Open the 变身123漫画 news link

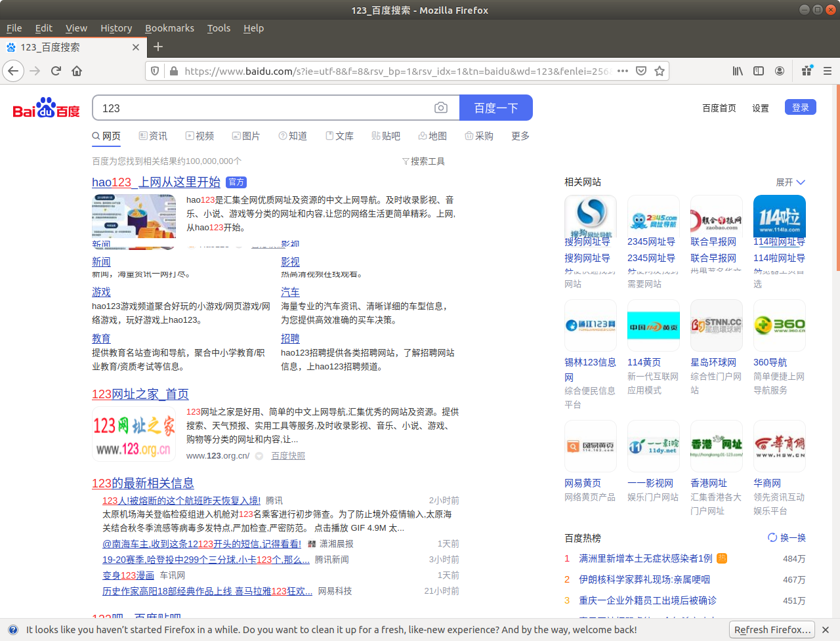[x=128, y=575]
